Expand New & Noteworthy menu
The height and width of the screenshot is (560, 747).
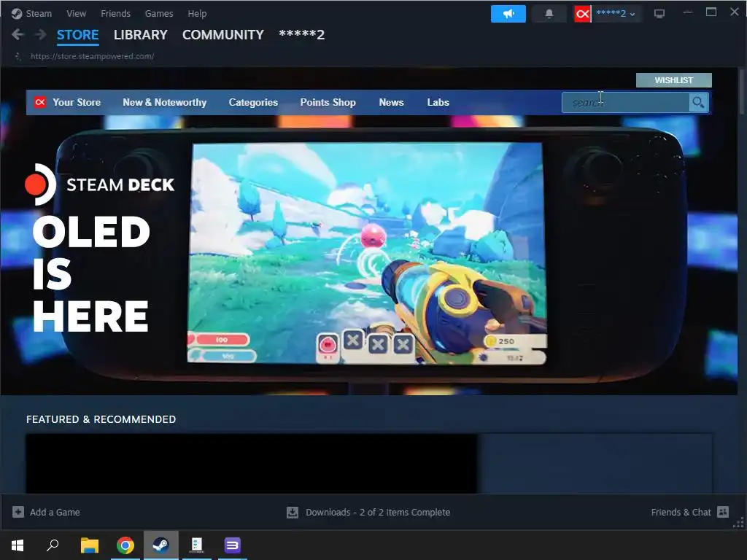164,102
